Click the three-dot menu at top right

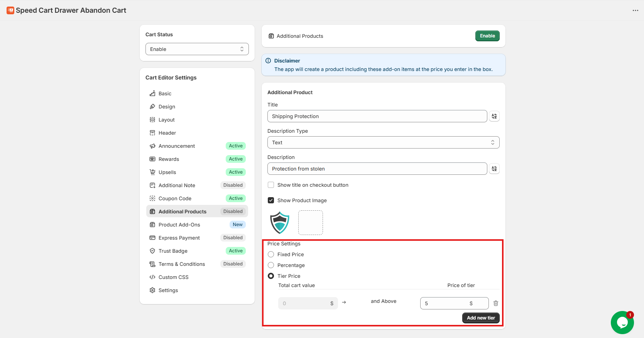coord(635,10)
